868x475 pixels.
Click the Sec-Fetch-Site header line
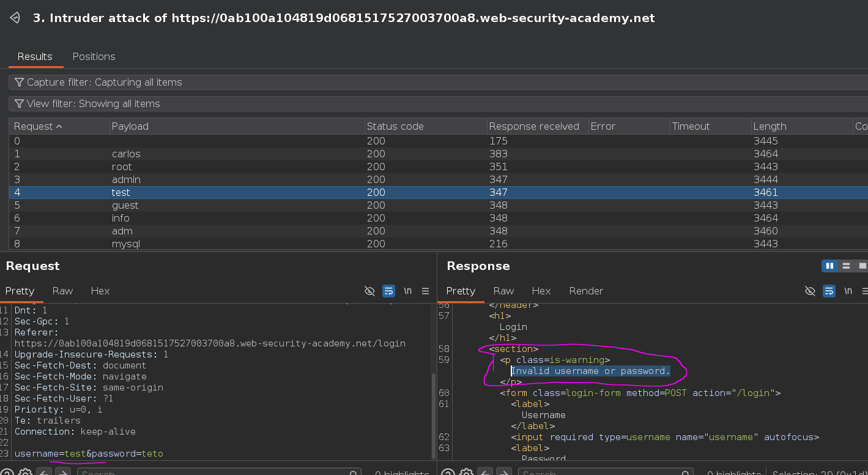[89, 387]
